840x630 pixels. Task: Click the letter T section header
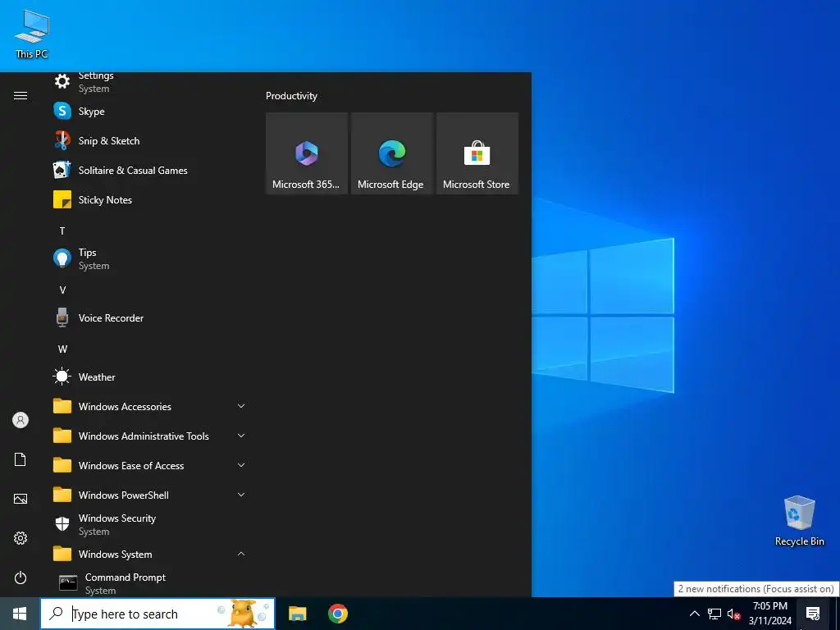tap(62, 231)
